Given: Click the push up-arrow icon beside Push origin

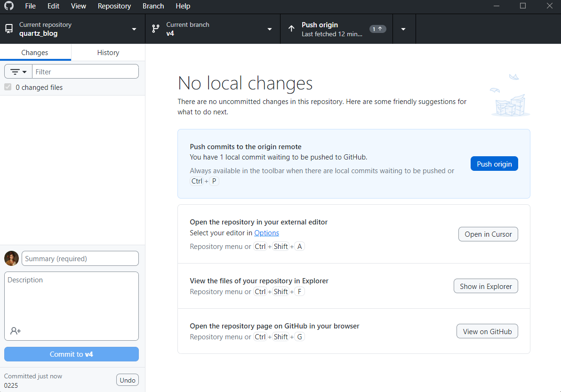Looking at the screenshot, I should [x=292, y=29].
